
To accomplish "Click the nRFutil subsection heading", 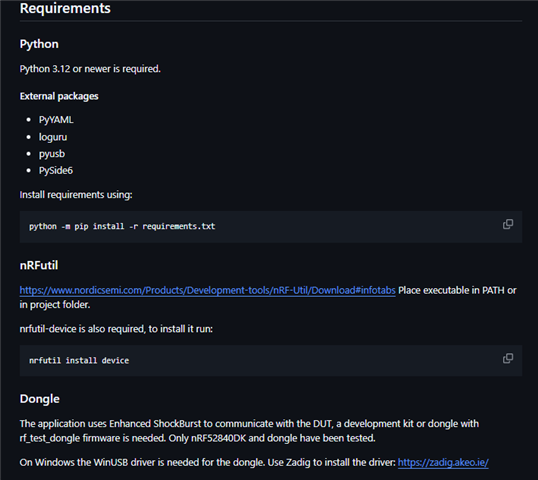I will click(x=39, y=265).
